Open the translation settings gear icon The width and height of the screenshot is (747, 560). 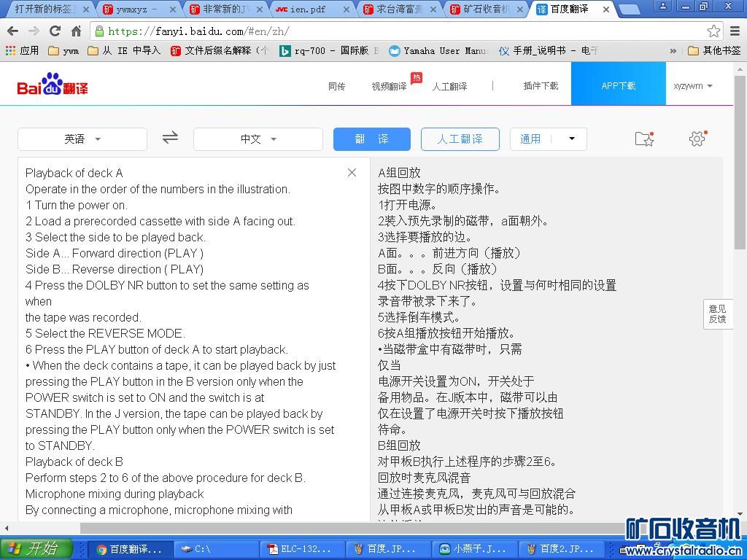[x=697, y=139]
